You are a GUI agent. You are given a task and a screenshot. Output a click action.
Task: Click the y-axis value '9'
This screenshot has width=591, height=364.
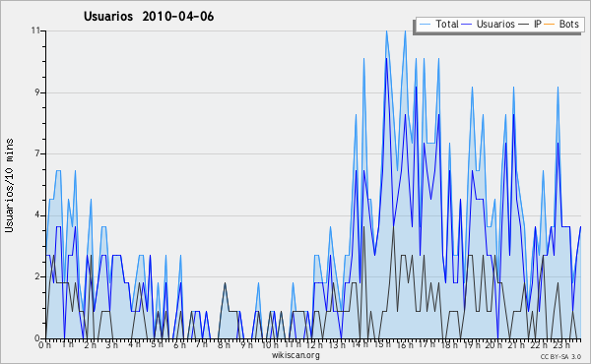pyautogui.click(x=37, y=92)
